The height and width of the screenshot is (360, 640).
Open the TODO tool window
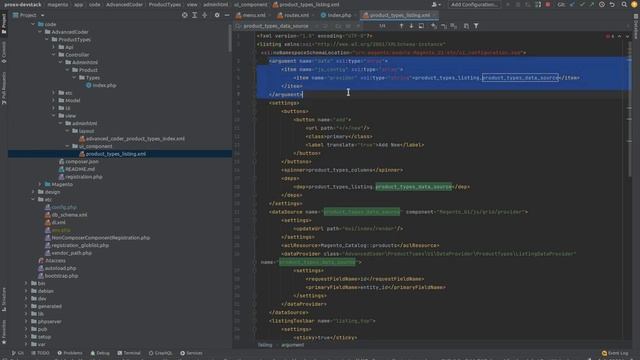40,353
